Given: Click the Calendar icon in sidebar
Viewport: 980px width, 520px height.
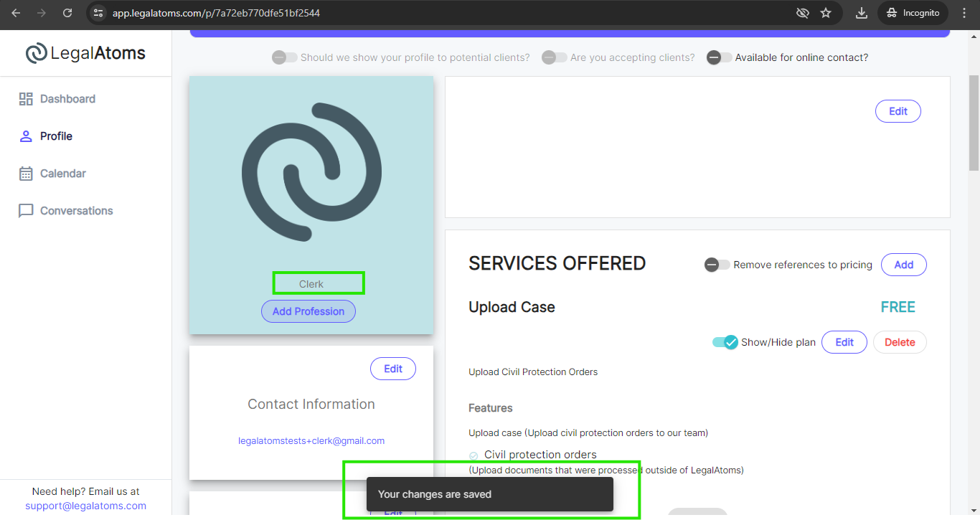Looking at the screenshot, I should click(x=26, y=174).
